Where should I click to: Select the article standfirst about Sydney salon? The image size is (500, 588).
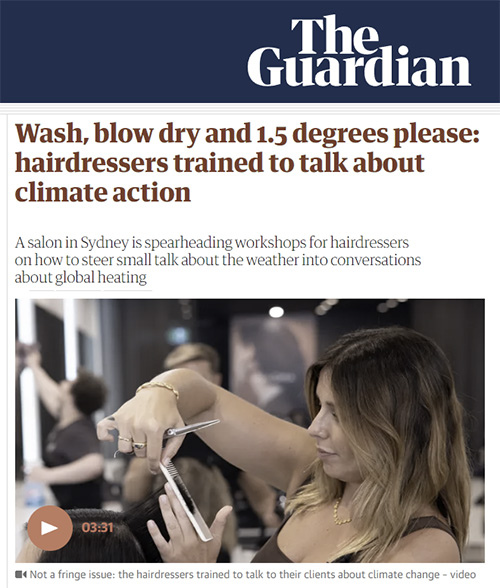click(218, 260)
